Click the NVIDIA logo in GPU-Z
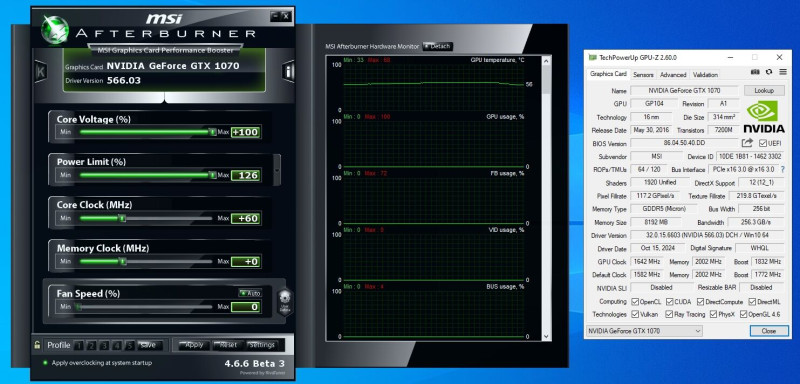Viewport: 800px width, 384px height. click(x=763, y=116)
